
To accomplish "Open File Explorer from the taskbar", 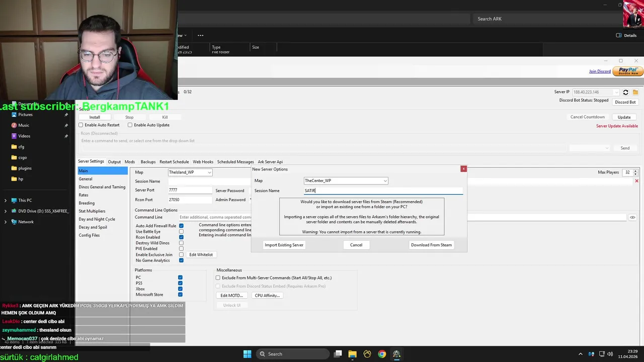I will coord(353,354).
